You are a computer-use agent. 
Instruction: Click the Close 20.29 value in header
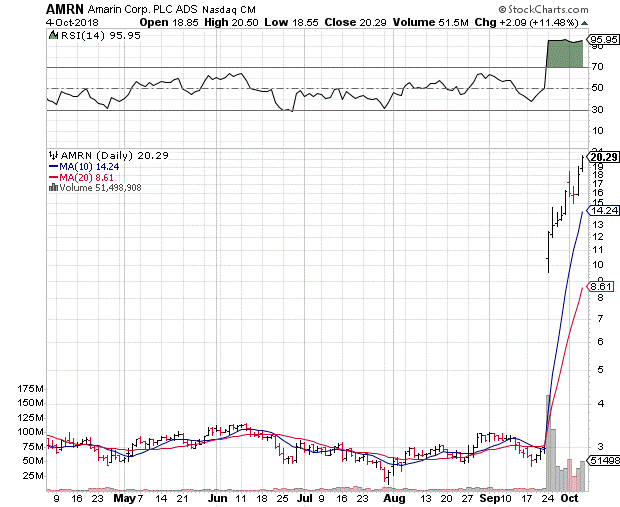coord(355,22)
